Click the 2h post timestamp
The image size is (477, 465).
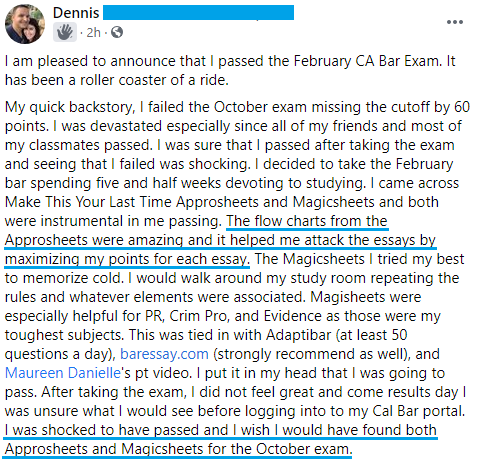point(93,33)
